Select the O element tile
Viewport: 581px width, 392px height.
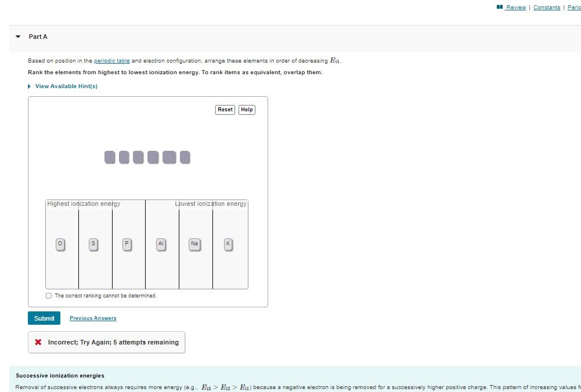tap(60, 244)
